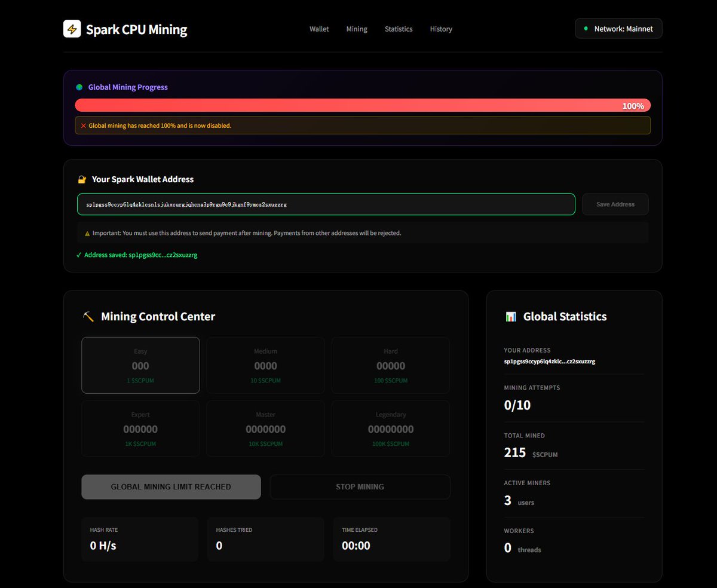
Task: Click the Your Address value in Global Statistics
Action: pyautogui.click(x=550, y=362)
